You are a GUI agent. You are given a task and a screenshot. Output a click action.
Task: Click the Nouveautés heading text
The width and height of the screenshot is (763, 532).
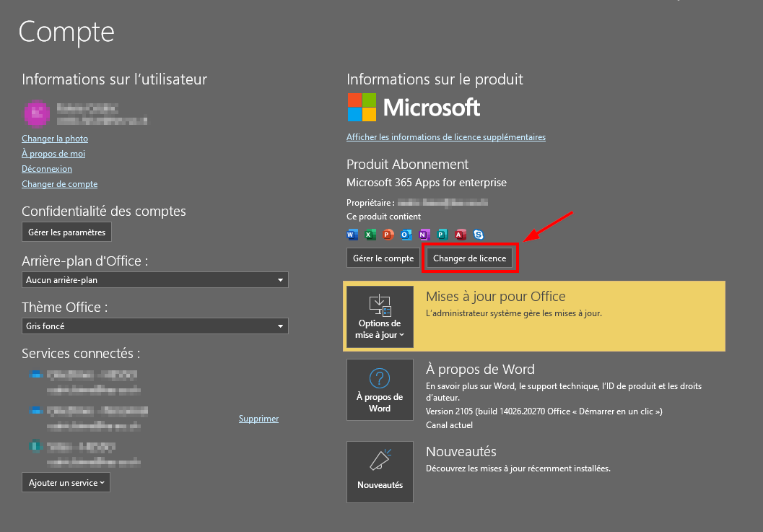pos(461,452)
